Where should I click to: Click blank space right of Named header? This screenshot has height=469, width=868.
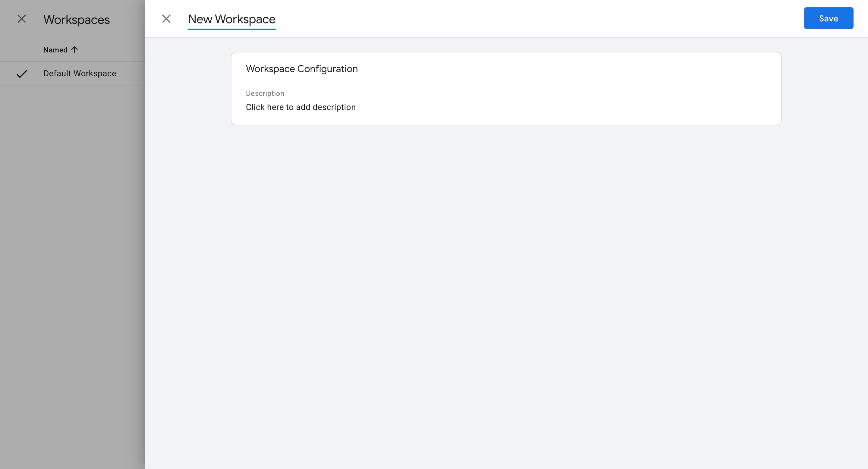pos(111,50)
